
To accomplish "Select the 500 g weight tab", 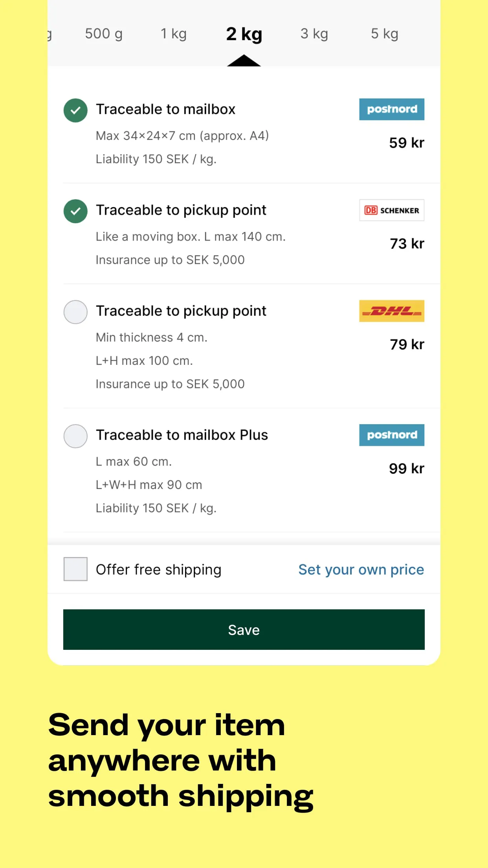I will [103, 34].
